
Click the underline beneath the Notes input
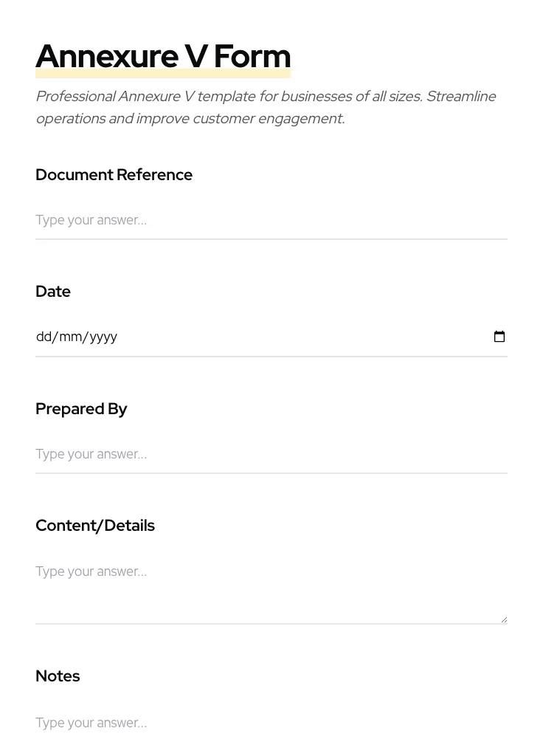click(x=271, y=742)
